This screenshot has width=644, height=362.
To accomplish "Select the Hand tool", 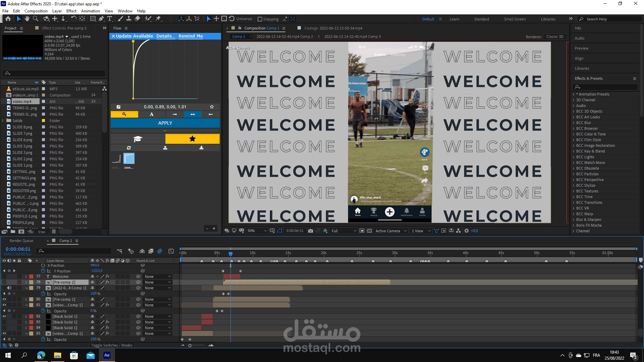I will click(x=27, y=19).
